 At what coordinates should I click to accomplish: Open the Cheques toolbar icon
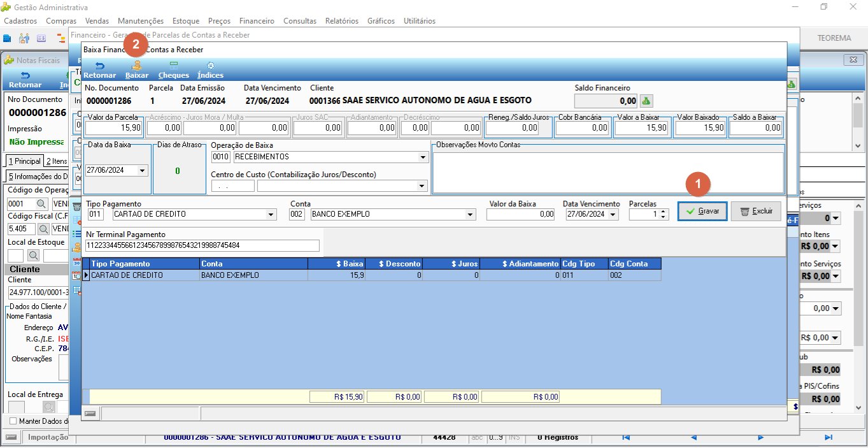pyautogui.click(x=173, y=70)
